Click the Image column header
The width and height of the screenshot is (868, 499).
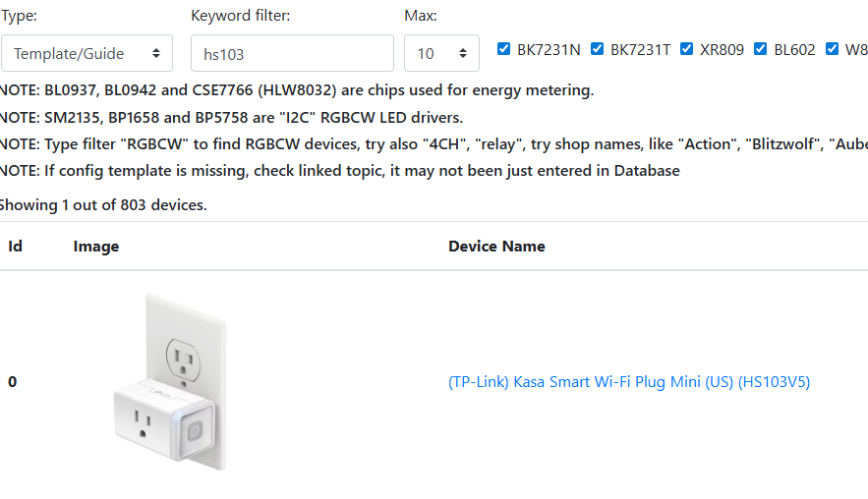[96, 247]
